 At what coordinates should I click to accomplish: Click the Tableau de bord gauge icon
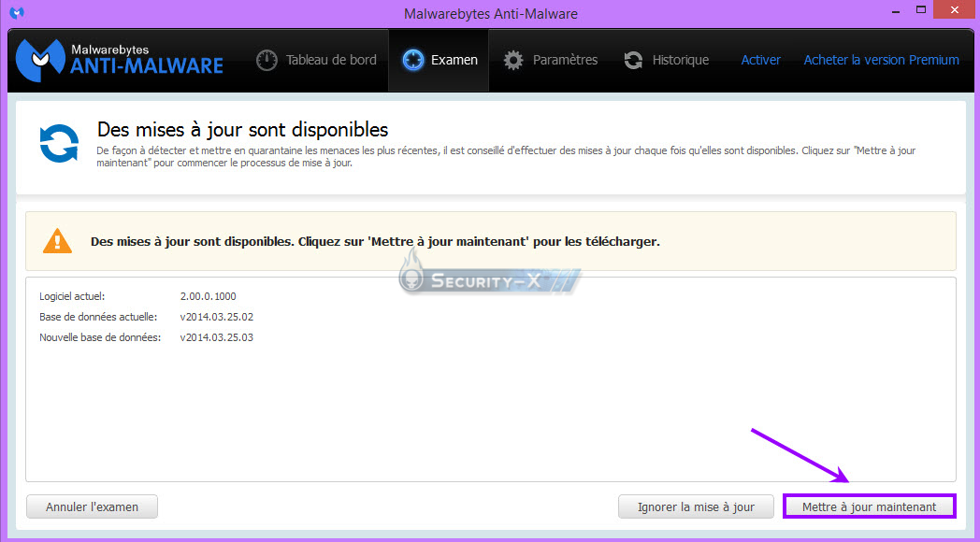click(x=267, y=60)
